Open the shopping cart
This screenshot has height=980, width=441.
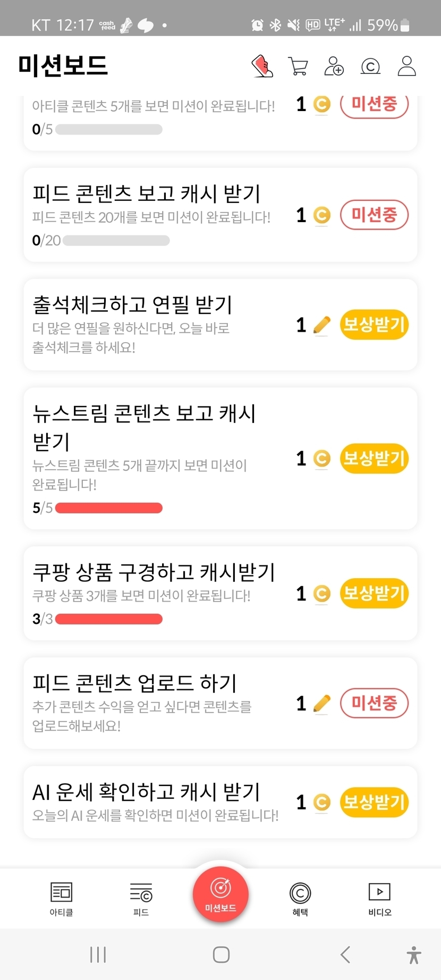(298, 66)
